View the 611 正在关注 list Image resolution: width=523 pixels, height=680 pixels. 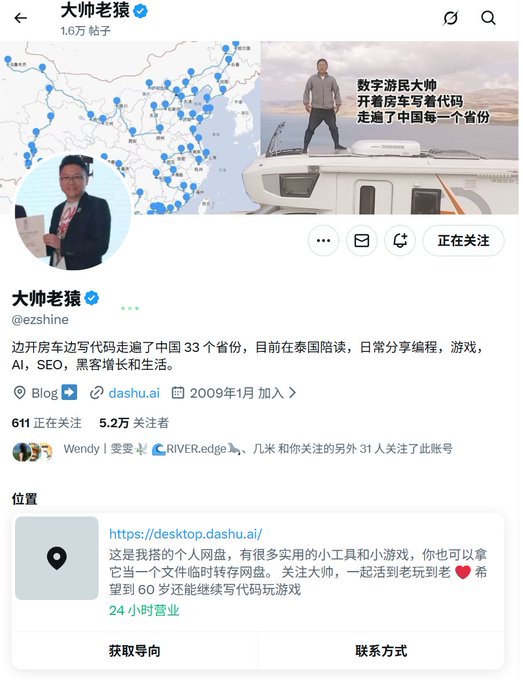pos(46,423)
